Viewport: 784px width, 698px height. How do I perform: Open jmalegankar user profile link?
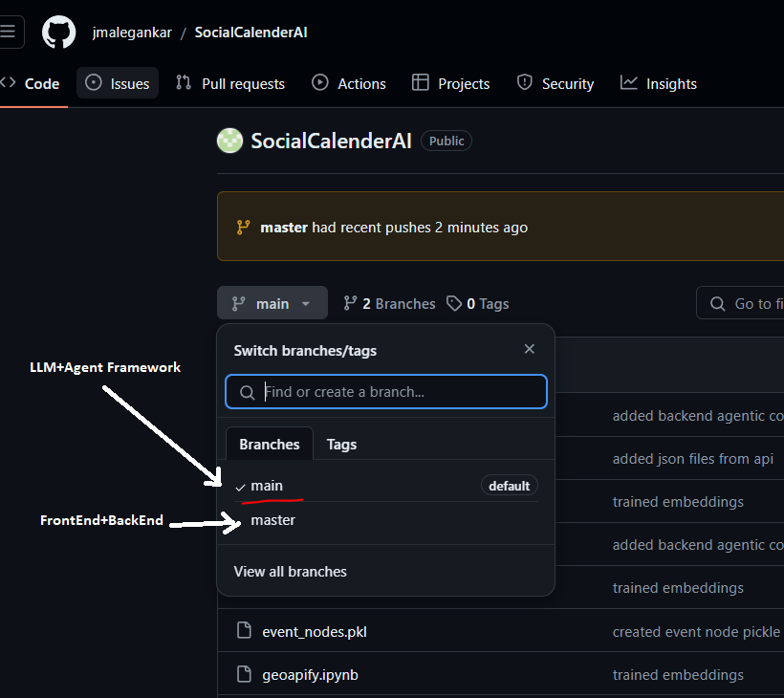click(x=132, y=33)
